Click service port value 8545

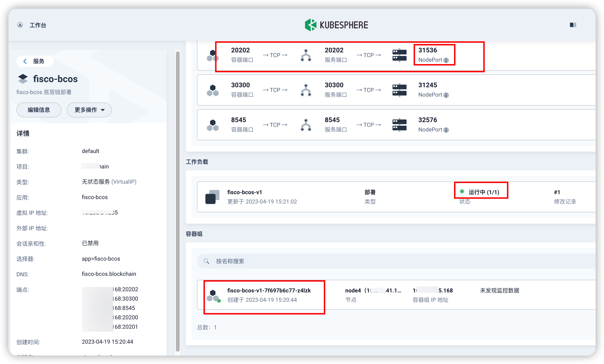point(332,120)
